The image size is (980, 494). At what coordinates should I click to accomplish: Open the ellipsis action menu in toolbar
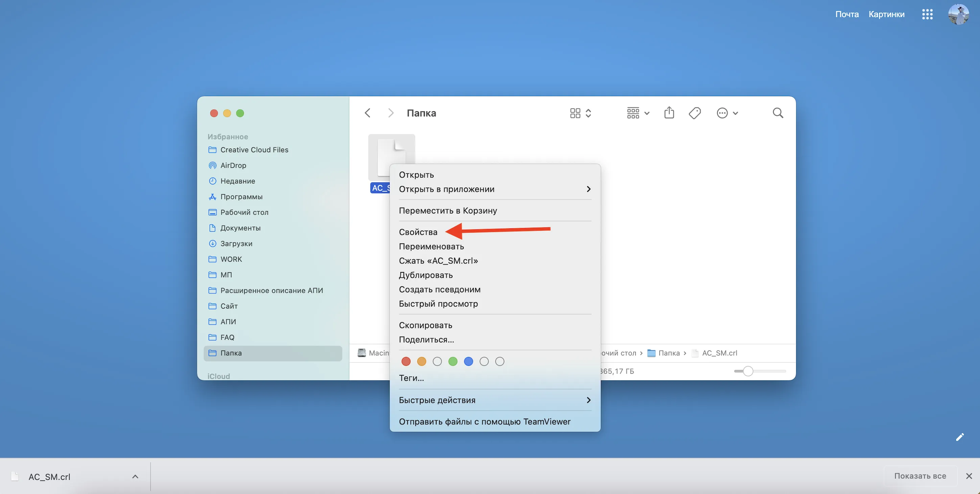(727, 113)
